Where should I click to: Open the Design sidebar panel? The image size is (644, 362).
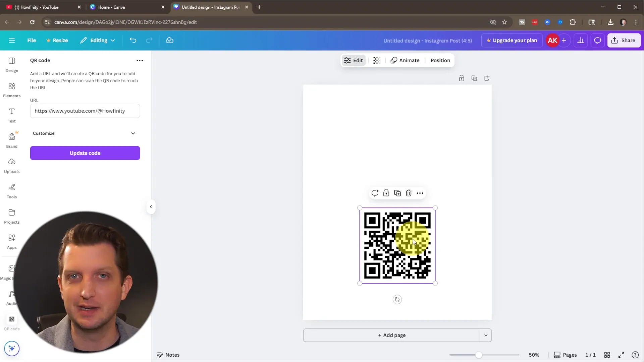point(12,65)
